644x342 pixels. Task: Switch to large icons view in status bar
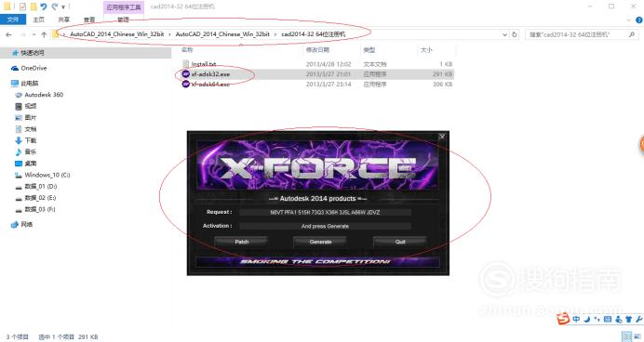tap(637, 337)
